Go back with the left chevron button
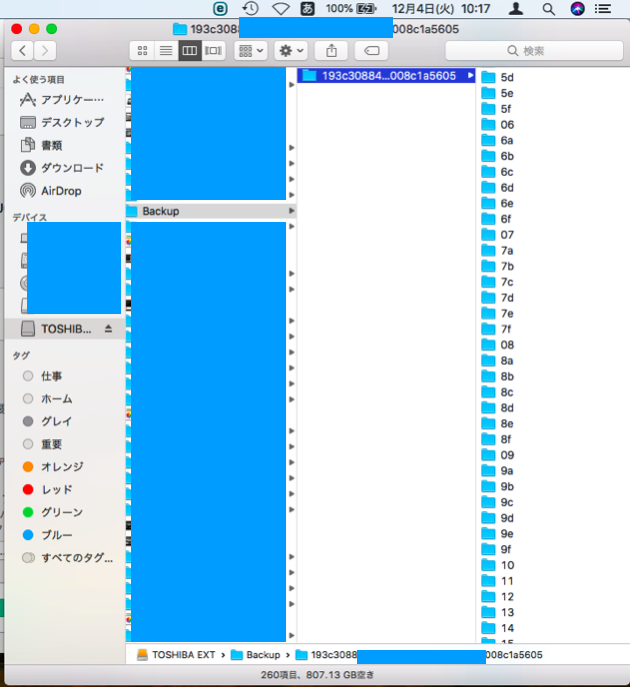630x687 pixels. click(x=22, y=51)
